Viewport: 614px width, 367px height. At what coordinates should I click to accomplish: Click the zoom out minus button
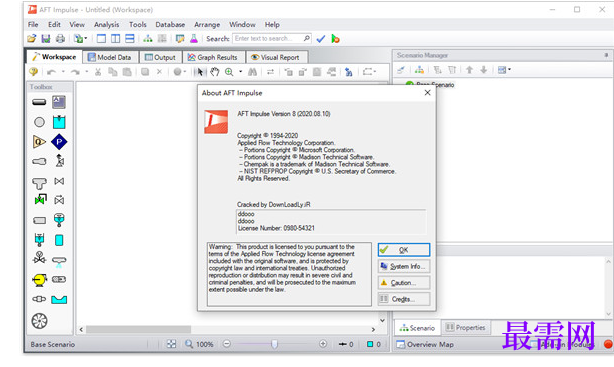pyautogui.click(x=227, y=344)
